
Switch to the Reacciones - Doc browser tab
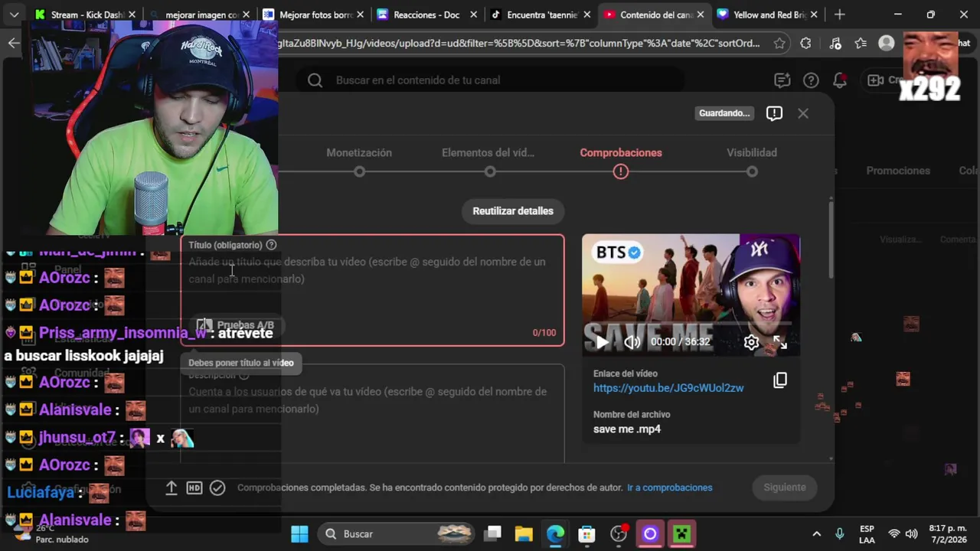[426, 15]
